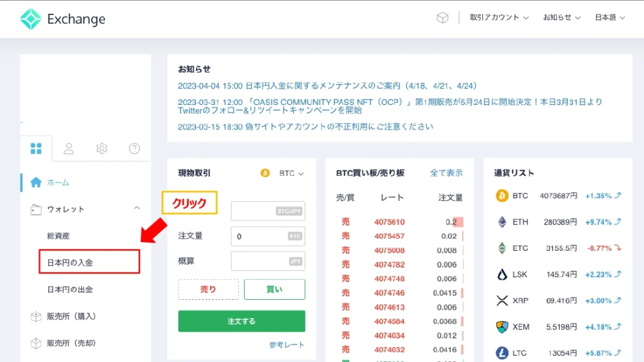
Task: Open the user profile tab icon
Action: point(69,148)
